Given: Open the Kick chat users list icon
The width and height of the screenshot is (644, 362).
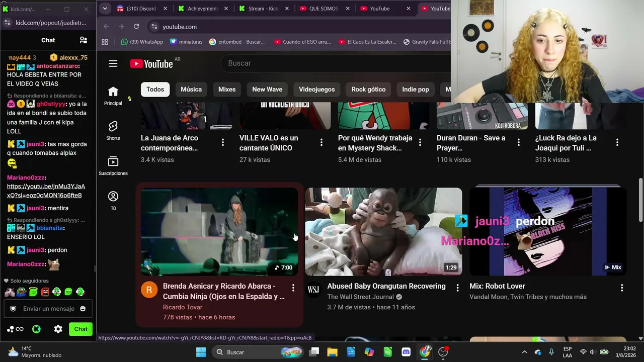Looking at the screenshot, I should pyautogui.click(x=84, y=40).
